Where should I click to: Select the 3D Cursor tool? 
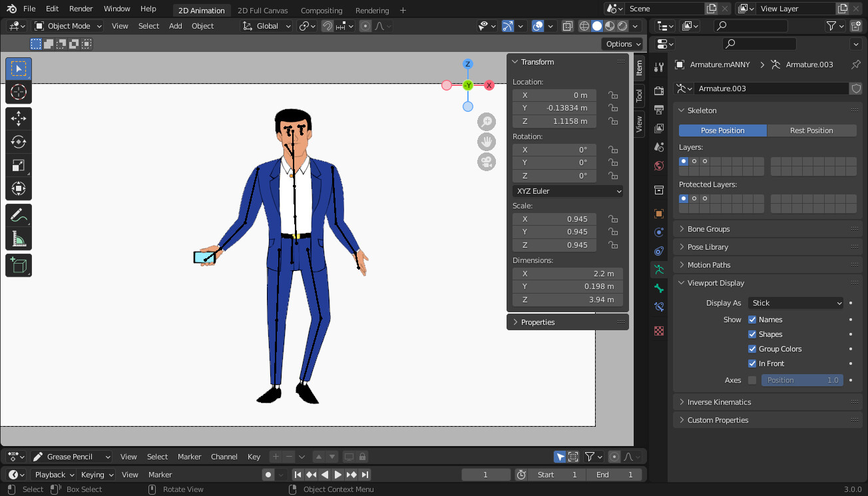(x=18, y=93)
